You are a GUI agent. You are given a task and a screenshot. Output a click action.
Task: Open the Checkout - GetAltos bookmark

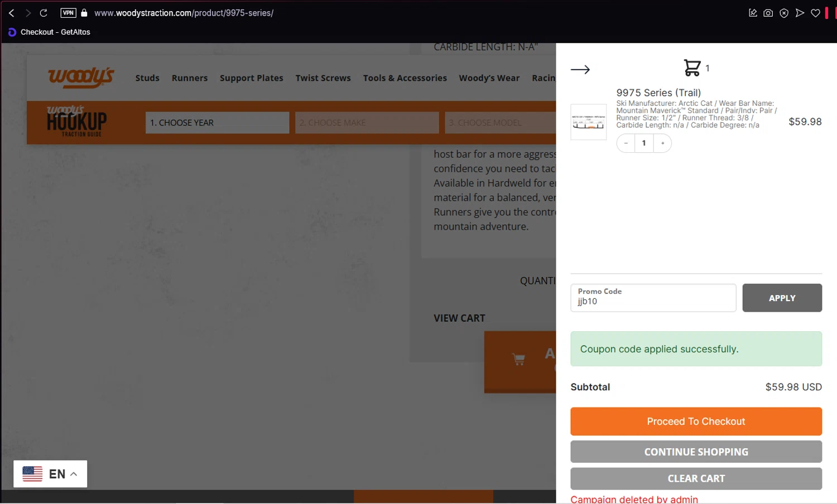click(x=49, y=32)
